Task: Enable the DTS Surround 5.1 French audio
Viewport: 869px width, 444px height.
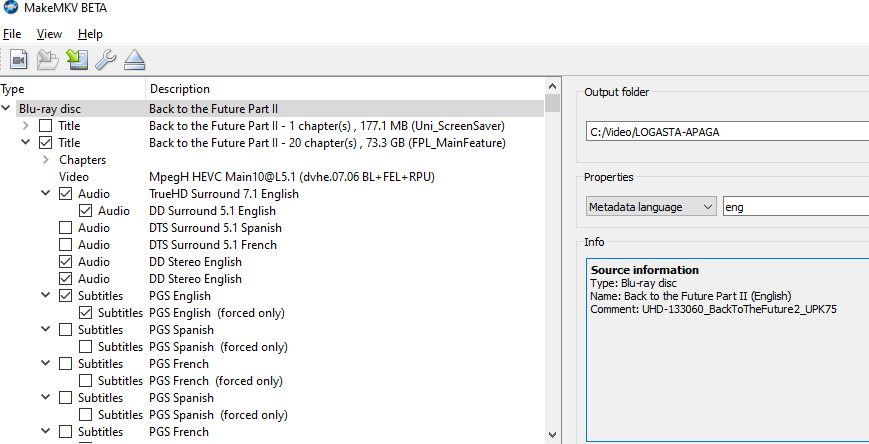Action: coord(65,244)
